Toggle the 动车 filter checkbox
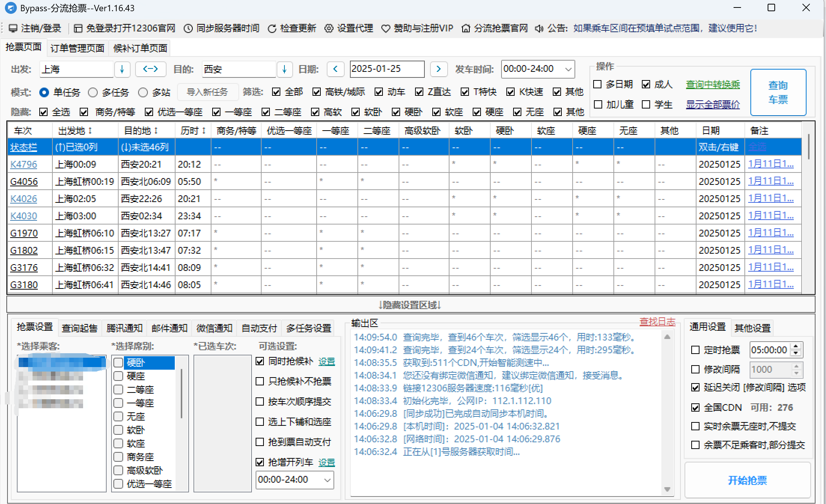 click(379, 92)
